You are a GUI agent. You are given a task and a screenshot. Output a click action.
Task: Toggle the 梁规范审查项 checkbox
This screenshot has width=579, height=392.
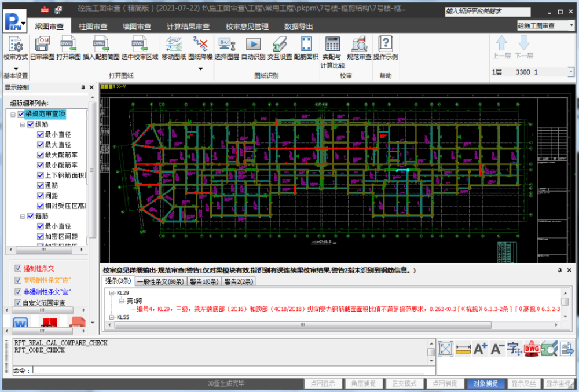(x=21, y=114)
